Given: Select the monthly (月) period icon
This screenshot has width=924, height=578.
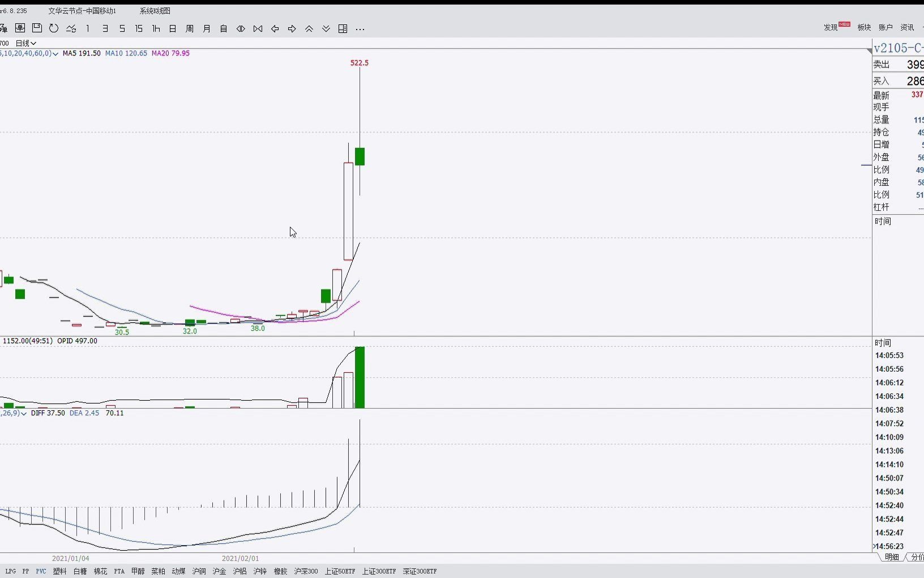Looking at the screenshot, I should coord(207,28).
